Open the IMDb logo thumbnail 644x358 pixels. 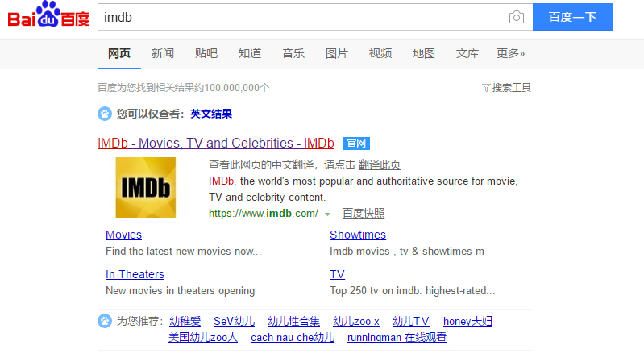point(145,187)
